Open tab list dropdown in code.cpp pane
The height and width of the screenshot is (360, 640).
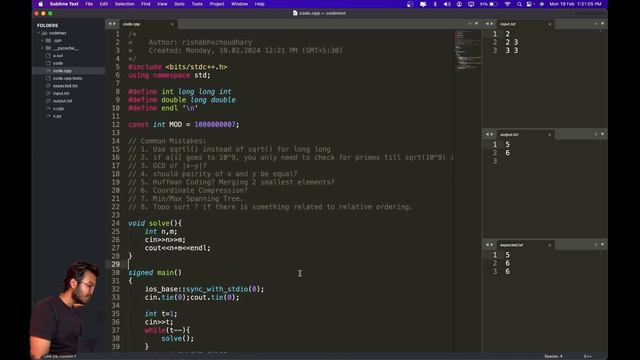pos(476,24)
